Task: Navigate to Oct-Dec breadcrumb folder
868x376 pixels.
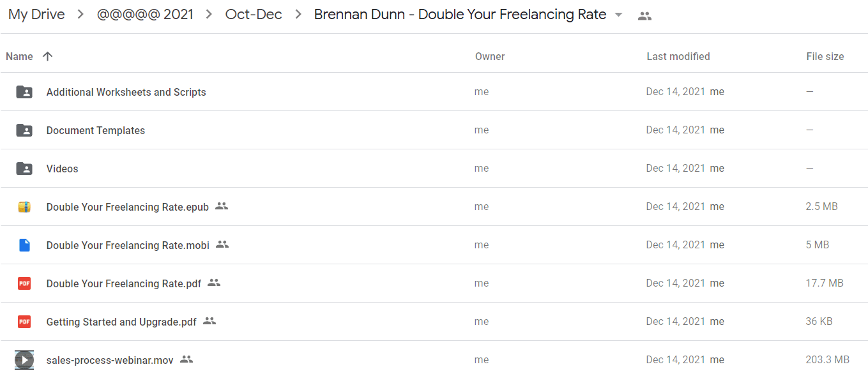Action: pyautogui.click(x=254, y=15)
